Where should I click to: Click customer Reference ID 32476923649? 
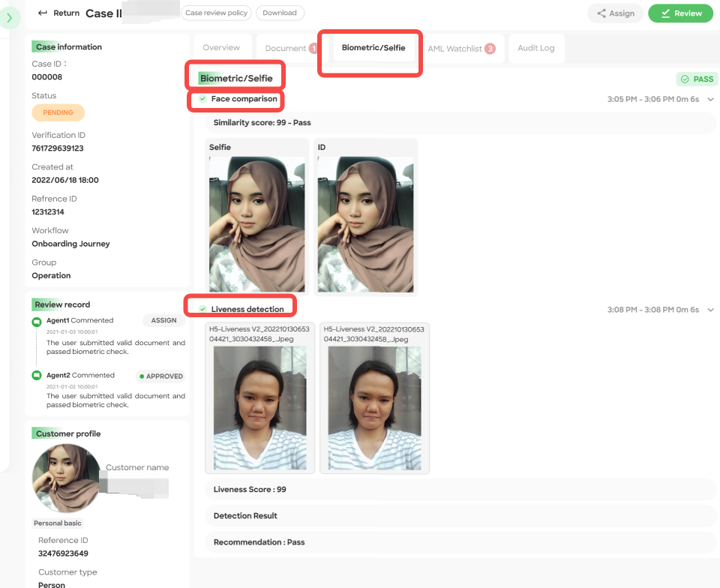tap(63, 553)
